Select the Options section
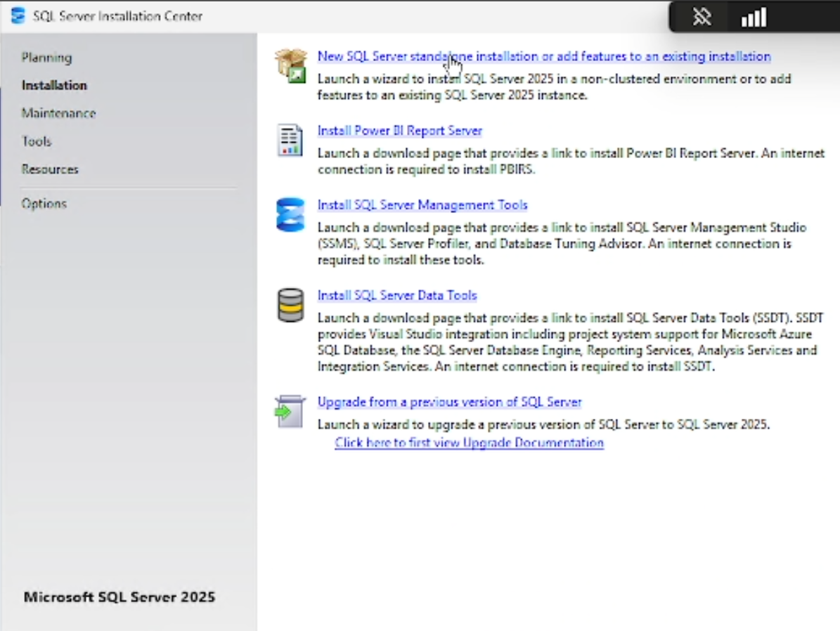 44,203
